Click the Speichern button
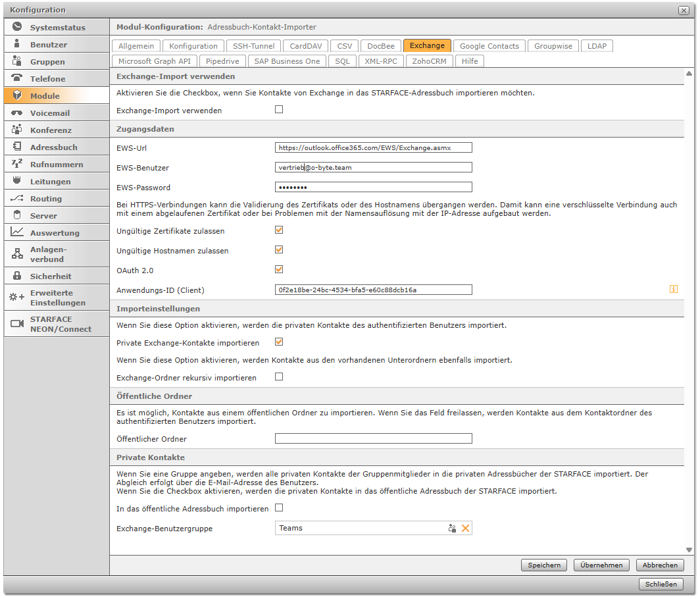700x599 pixels. click(543, 565)
